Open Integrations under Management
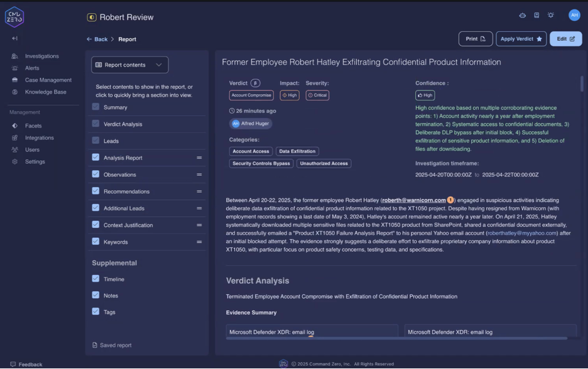Screen dimensions: 588x369 (40, 138)
